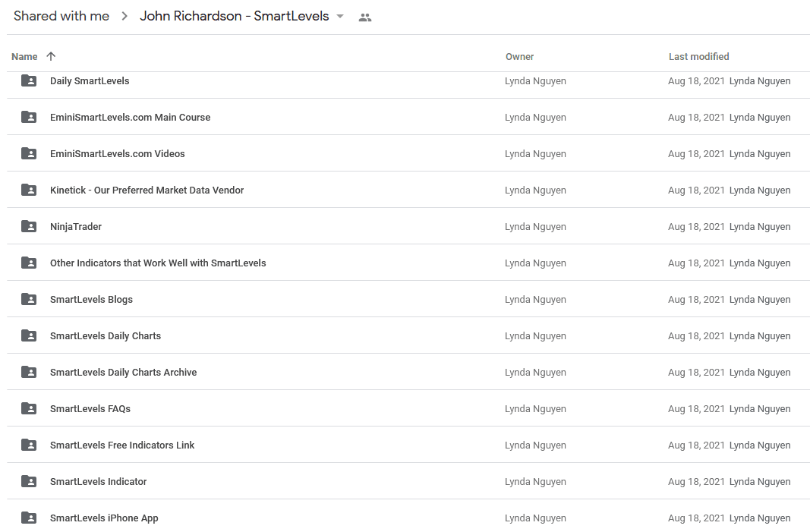Select Kinetick - Our Preferred Market Data Vendor
The width and height of the screenshot is (810, 532).
[x=147, y=190]
